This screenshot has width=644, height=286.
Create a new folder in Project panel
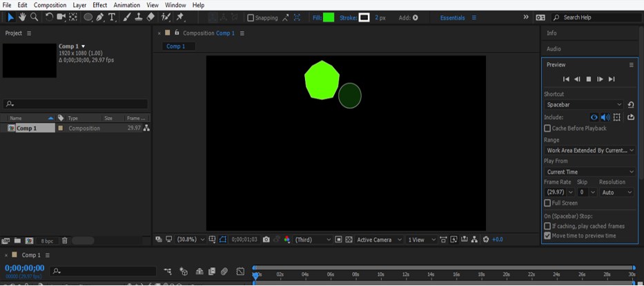(17, 241)
